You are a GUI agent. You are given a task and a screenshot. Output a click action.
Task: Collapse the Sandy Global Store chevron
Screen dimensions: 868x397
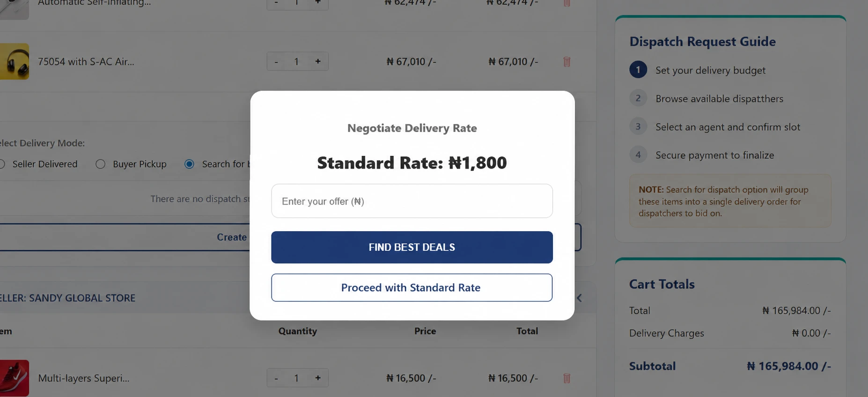[x=579, y=298]
